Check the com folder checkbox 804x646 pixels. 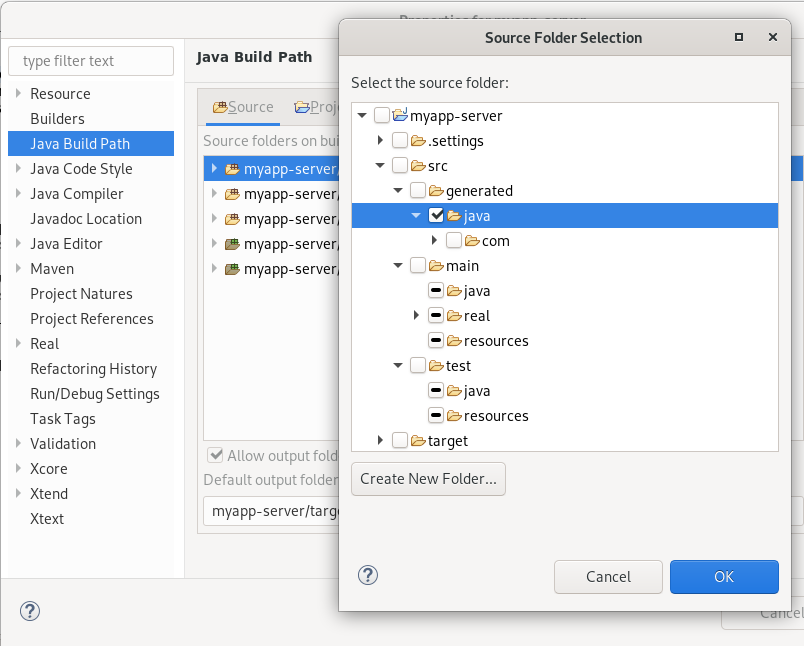coord(454,240)
